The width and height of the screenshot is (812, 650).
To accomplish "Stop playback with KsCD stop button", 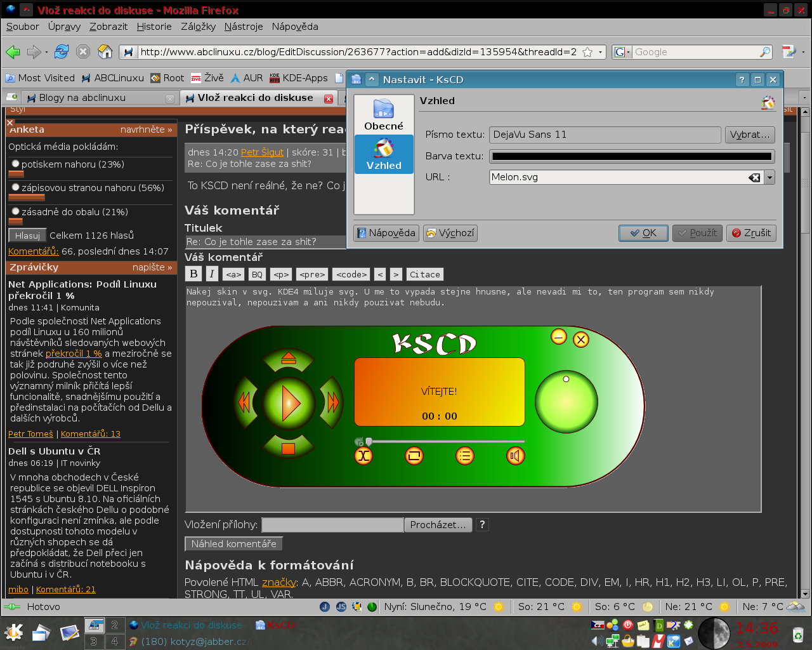I will [289, 447].
